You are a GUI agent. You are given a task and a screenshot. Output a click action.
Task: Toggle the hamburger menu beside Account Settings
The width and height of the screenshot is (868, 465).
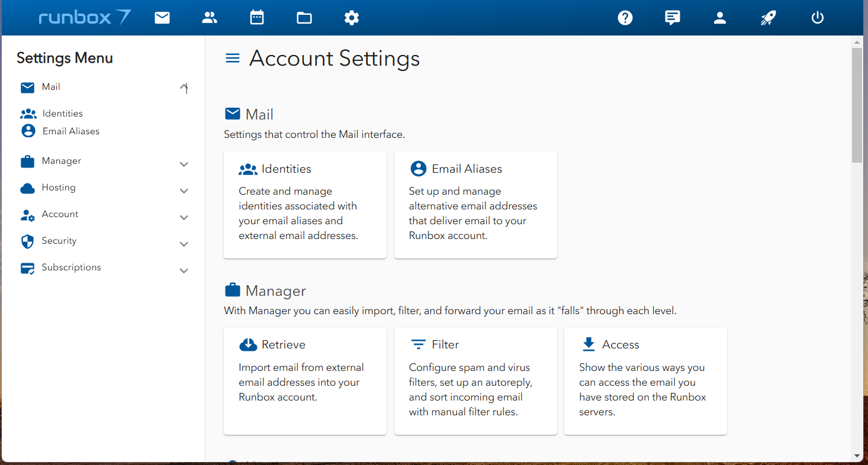(x=233, y=58)
